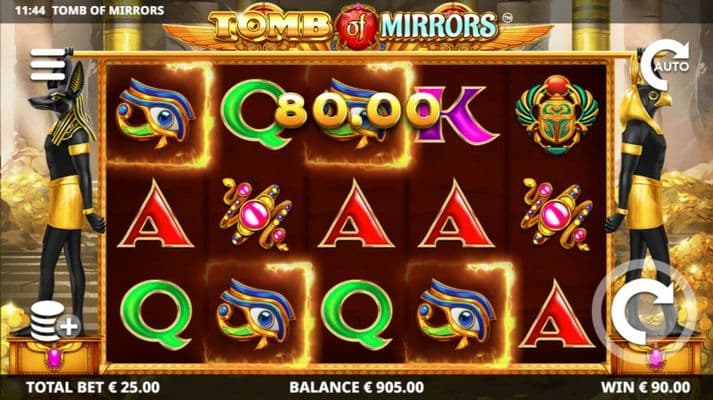
Task: Click the purple K symbol on the top row
Action: [457, 115]
